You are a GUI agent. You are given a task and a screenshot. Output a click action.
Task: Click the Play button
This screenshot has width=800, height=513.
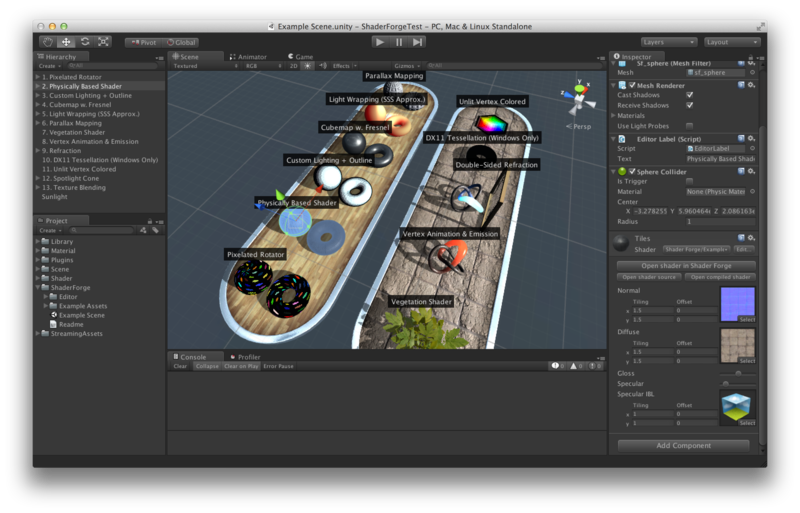[380, 42]
